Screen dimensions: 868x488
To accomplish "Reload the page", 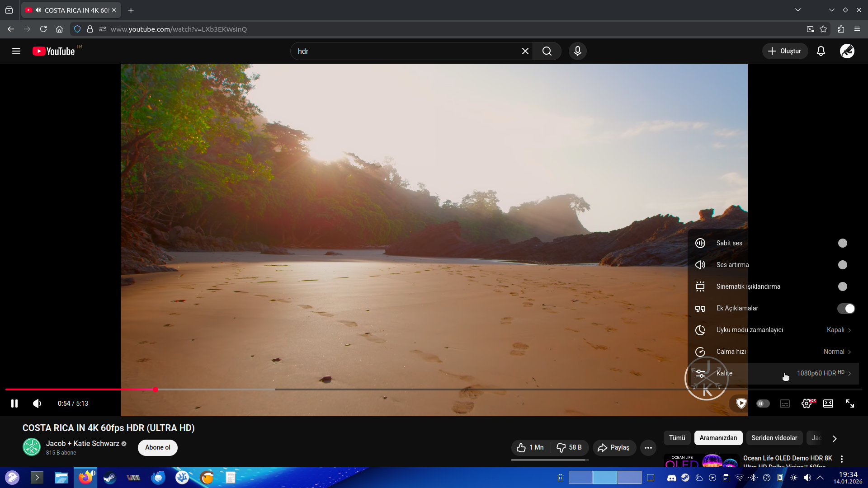I will 43,29.
